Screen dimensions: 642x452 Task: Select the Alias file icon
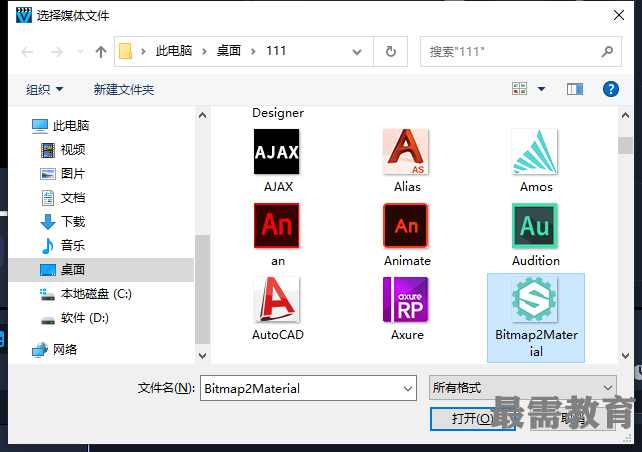click(x=406, y=151)
